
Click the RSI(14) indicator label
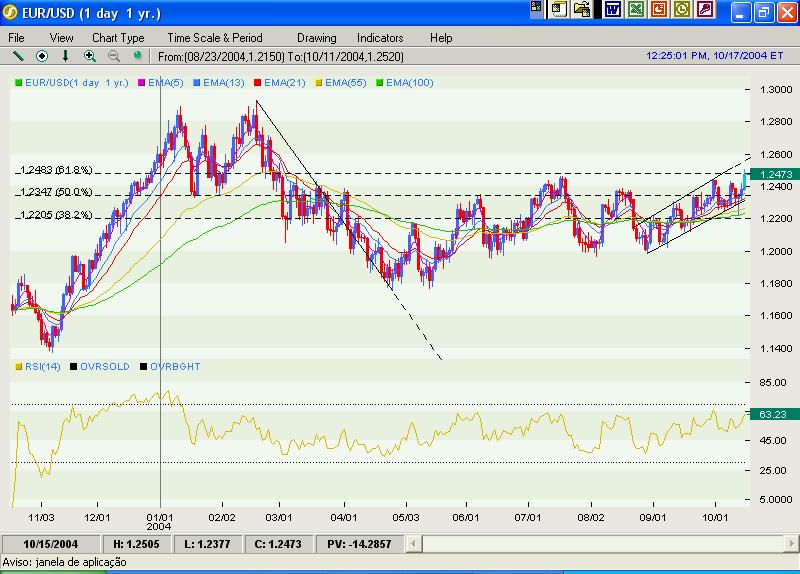click(x=42, y=367)
